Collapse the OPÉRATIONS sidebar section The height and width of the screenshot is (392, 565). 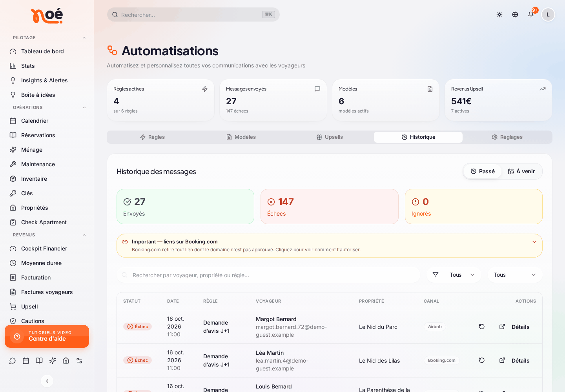click(x=84, y=107)
